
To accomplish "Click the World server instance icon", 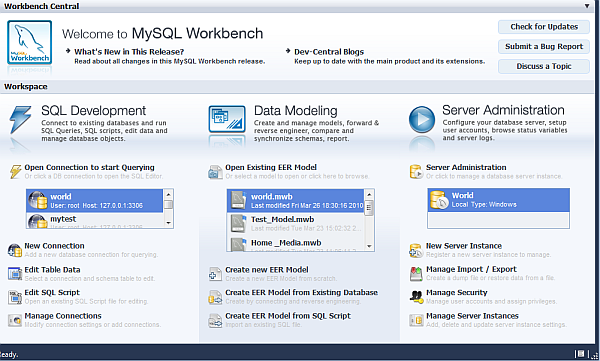I will coord(439,199).
